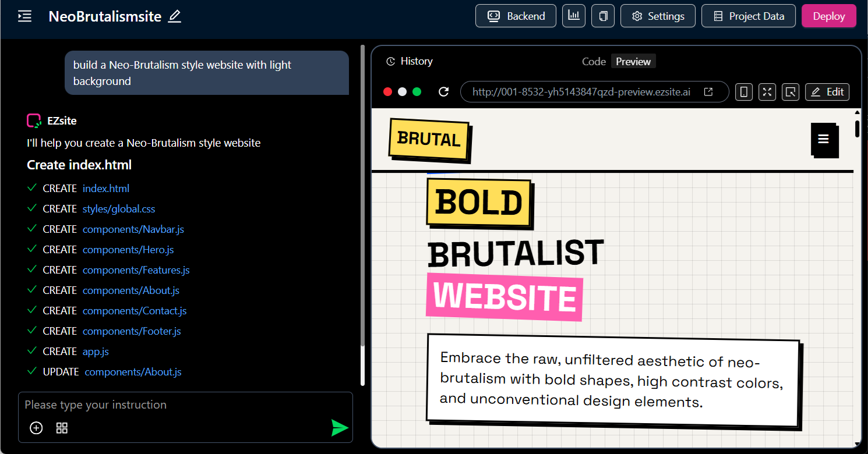
Task: Open components/Navbar.js file link
Action: (133, 229)
